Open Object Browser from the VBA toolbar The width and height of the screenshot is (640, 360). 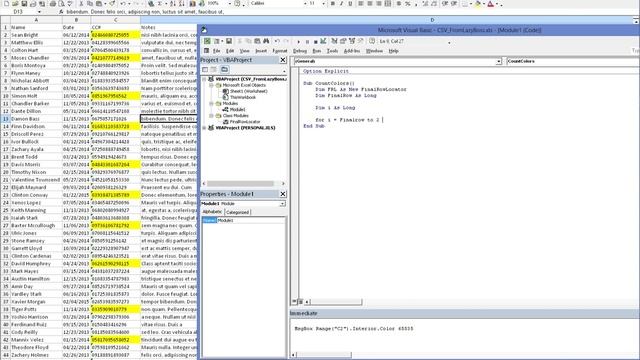[352, 41]
